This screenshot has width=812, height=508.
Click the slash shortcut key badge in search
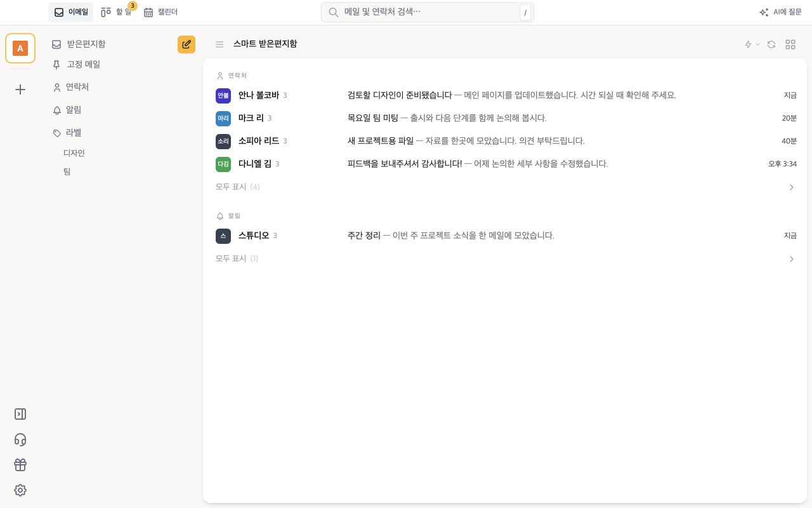click(525, 13)
